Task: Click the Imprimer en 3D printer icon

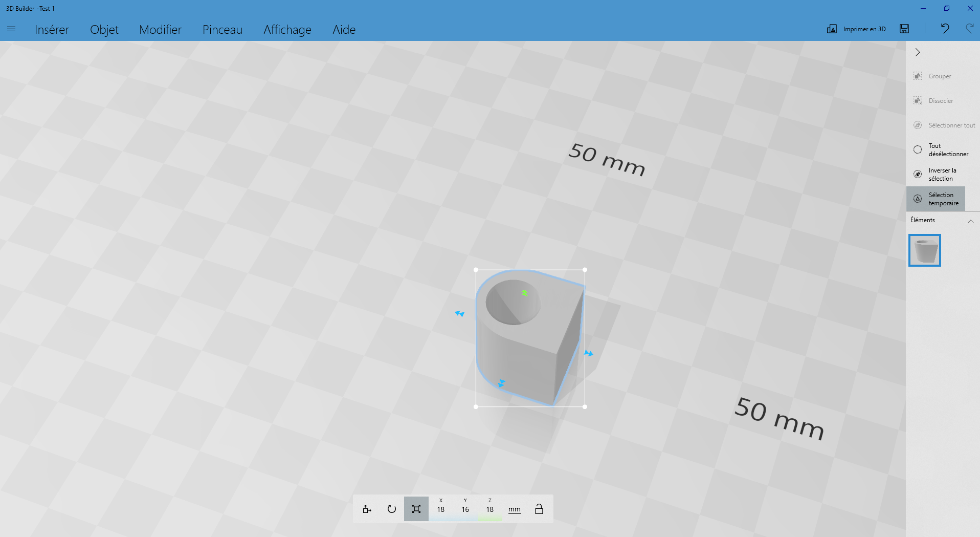Action: point(832,29)
